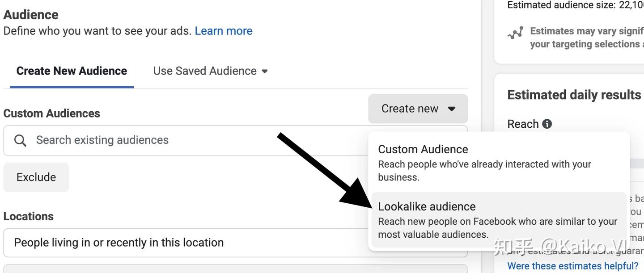The width and height of the screenshot is (644, 273).
Task: Click the Exclude button
Action: tap(36, 177)
